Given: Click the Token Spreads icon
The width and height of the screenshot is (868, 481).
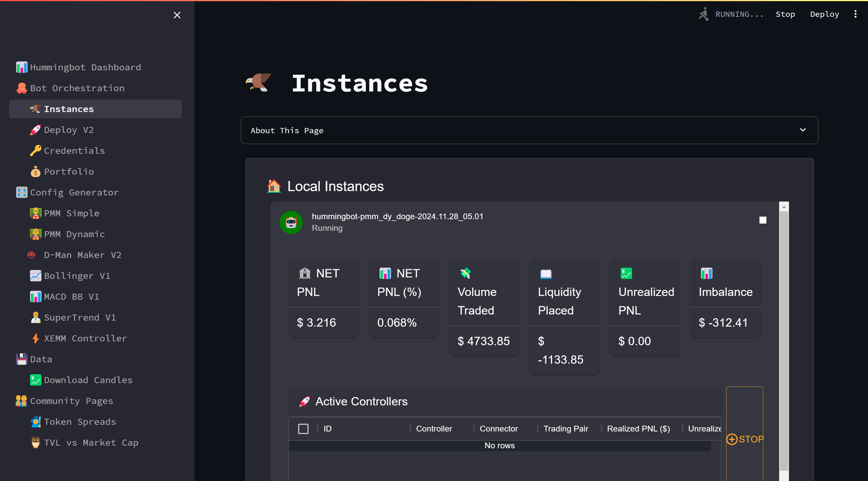Looking at the screenshot, I should (35, 422).
